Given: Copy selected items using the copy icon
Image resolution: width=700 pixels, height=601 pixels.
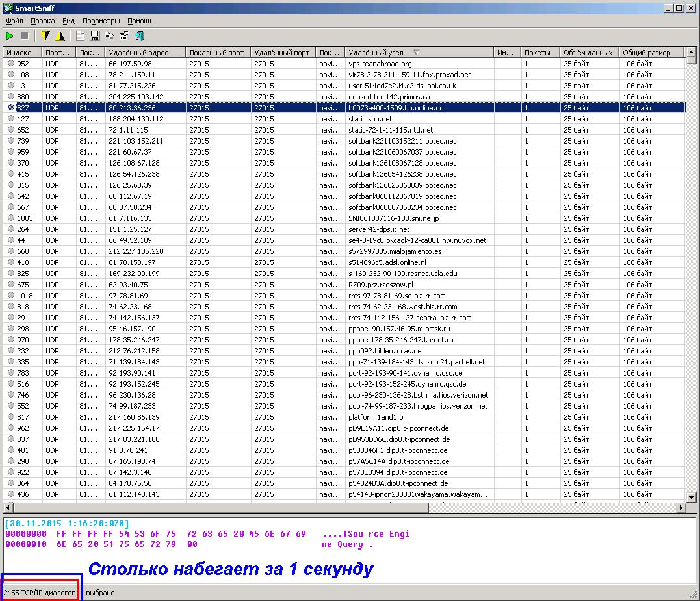Looking at the screenshot, I should click(x=109, y=36).
